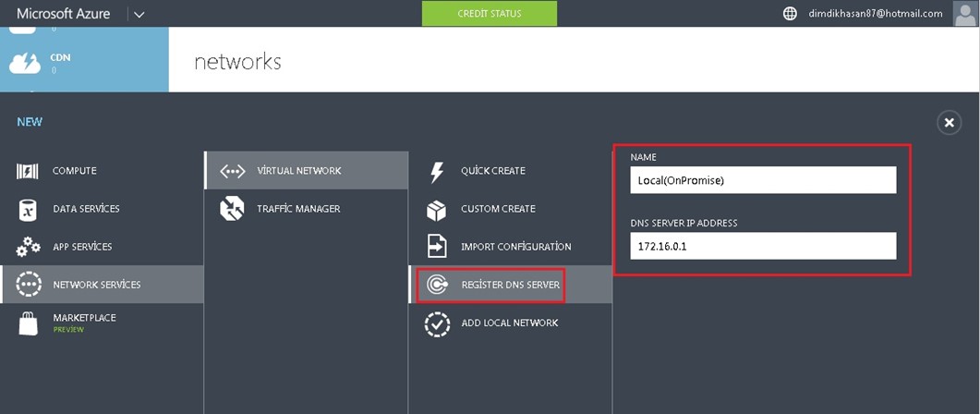
Task: Open account menu dimdikhasan87@hotmail.com
Action: click(875, 14)
